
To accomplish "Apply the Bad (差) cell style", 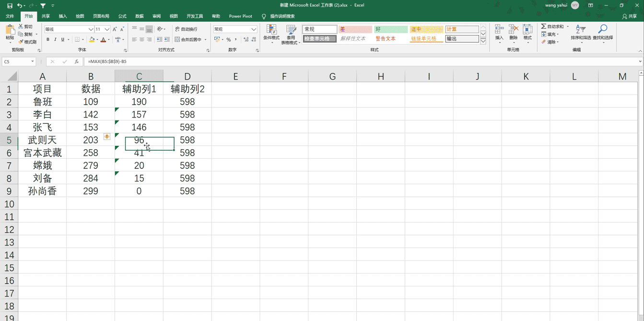I will click(x=355, y=29).
